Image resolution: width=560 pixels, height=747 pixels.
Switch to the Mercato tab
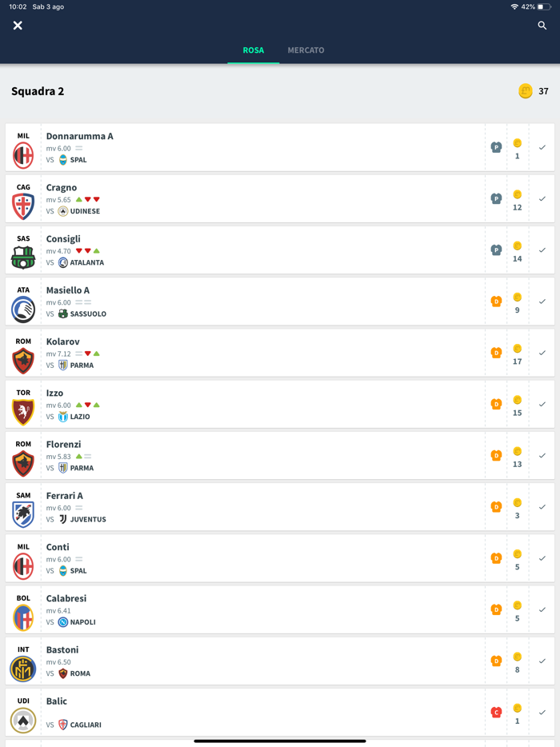click(x=306, y=50)
